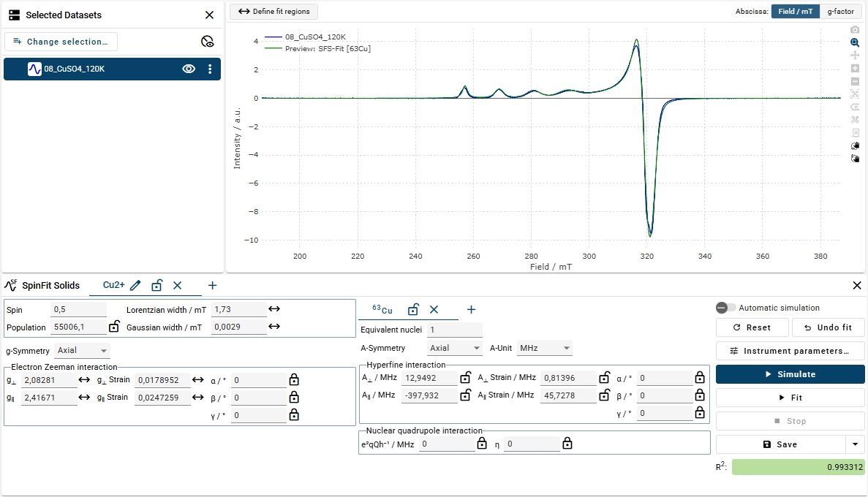The image size is (868, 497).
Task: Add a new spin system with plus icon
Action: (212, 285)
